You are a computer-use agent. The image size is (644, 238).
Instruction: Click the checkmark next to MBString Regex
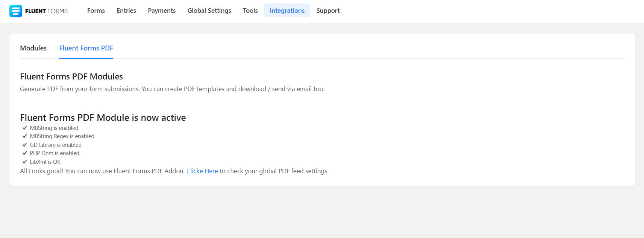25,136
